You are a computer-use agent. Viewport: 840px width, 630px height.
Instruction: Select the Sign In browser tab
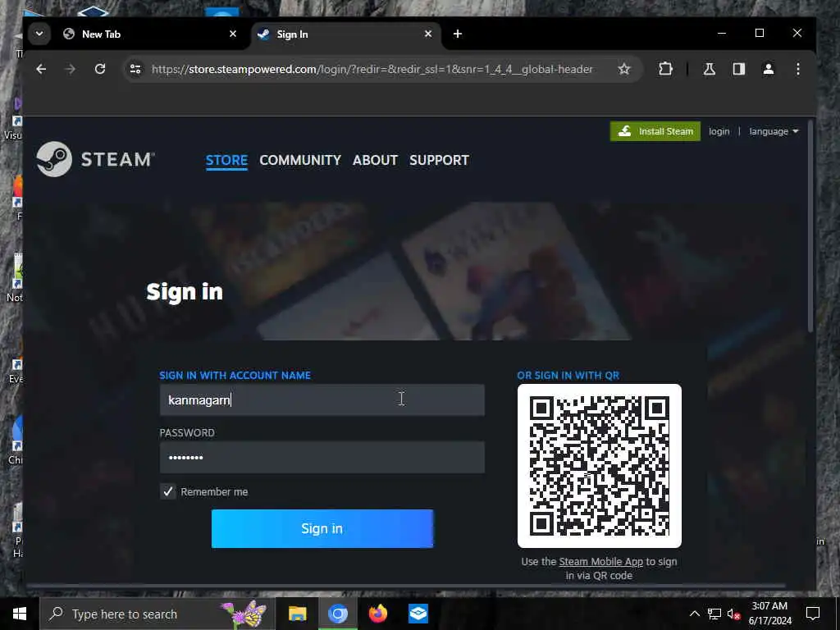(x=345, y=34)
